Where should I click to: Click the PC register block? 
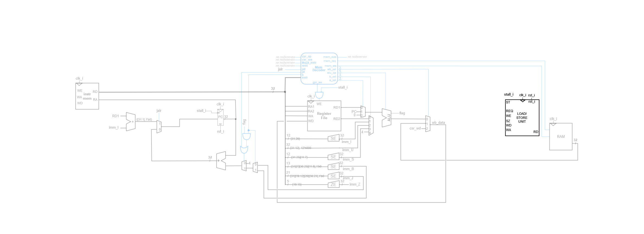pyautogui.click(x=220, y=117)
